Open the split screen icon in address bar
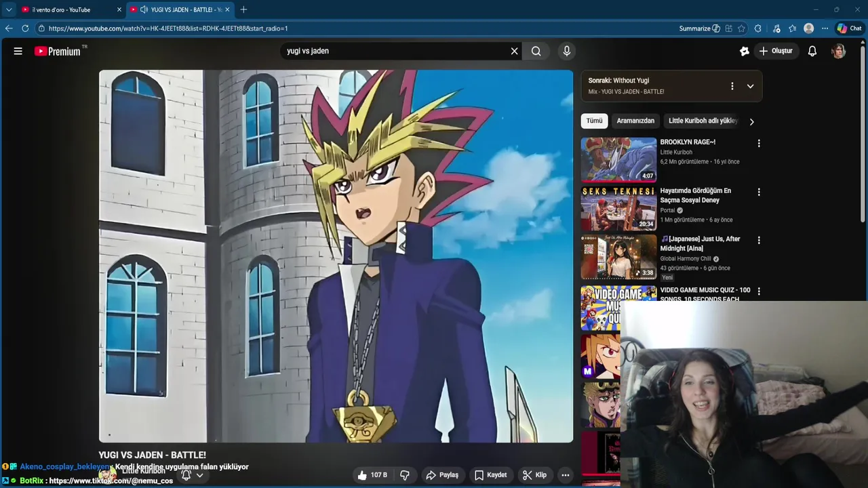 728,28
